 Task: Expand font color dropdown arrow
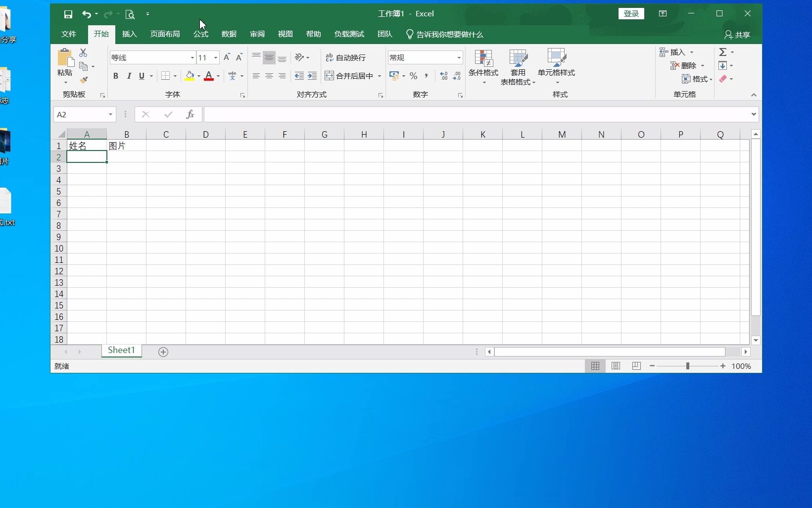218,76
